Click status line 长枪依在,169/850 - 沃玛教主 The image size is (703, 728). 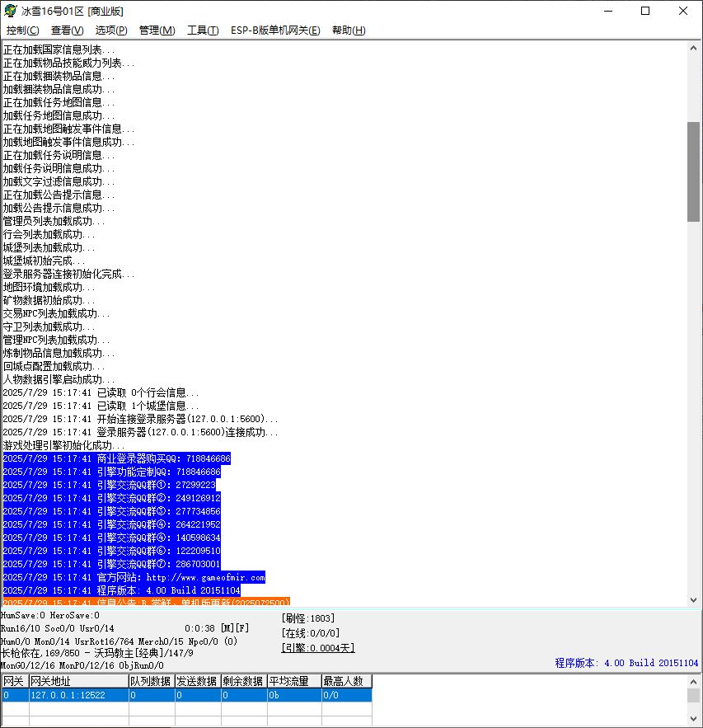[96, 653]
